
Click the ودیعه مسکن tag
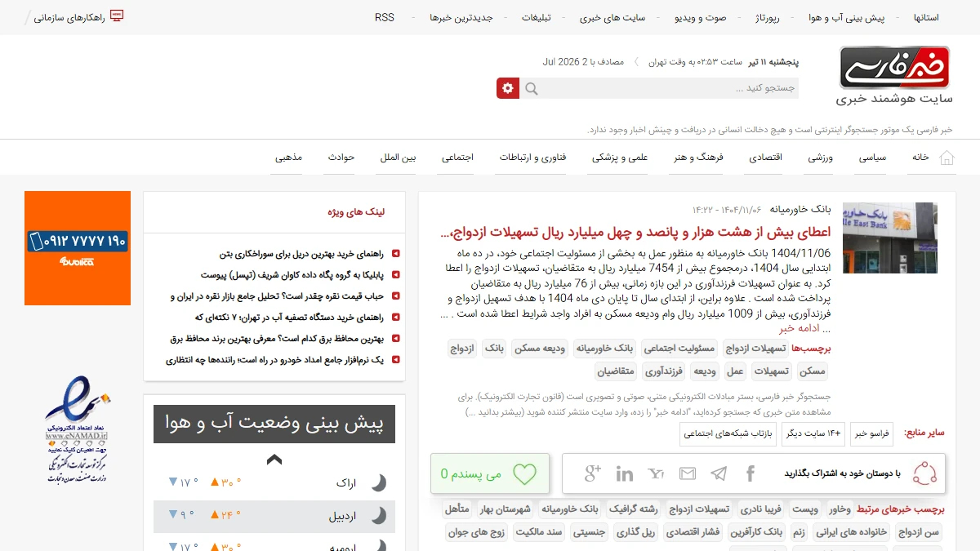pyautogui.click(x=539, y=349)
